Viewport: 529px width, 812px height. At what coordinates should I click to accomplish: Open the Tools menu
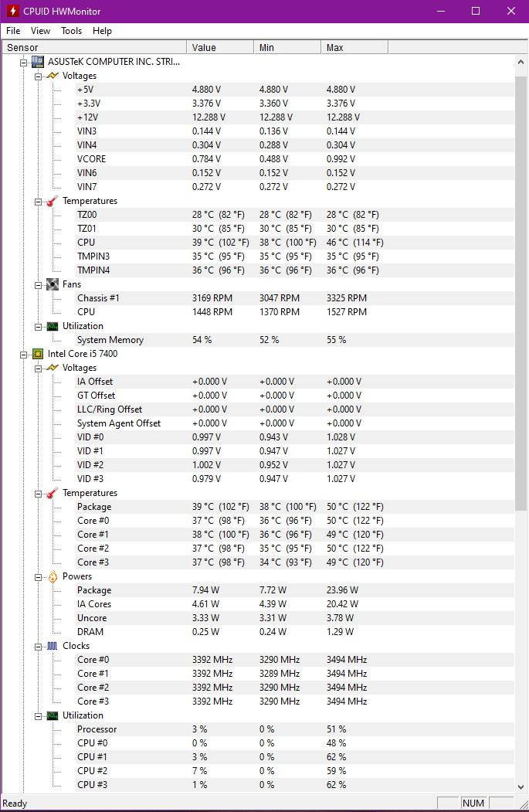click(x=71, y=31)
